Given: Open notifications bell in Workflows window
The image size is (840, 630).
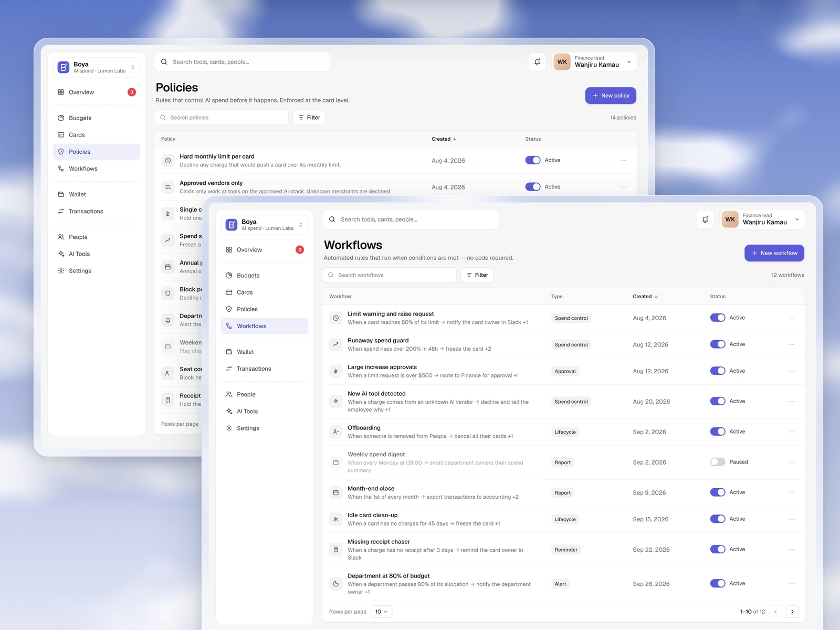Looking at the screenshot, I should click(x=705, y=219).
